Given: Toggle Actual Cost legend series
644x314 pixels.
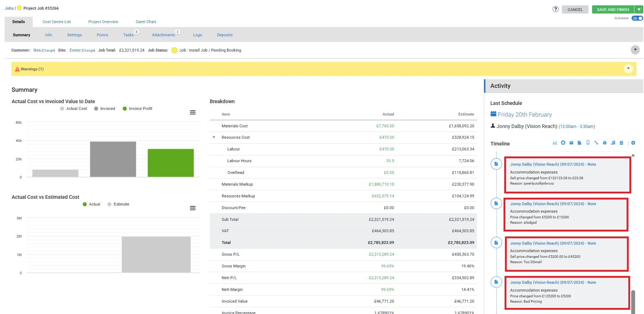Looking at the screenshot, I should [74, 109].
